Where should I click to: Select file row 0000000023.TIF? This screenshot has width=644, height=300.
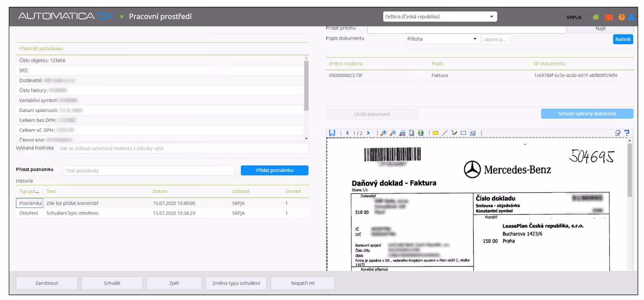[x=480, y=75]
